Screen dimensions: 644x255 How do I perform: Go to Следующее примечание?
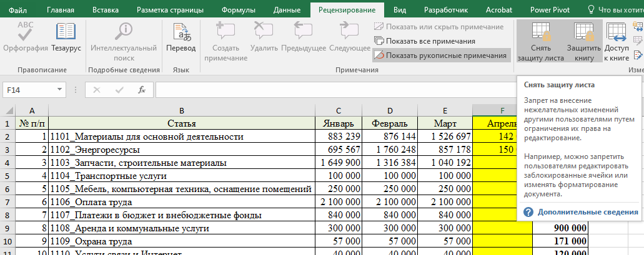350,37
